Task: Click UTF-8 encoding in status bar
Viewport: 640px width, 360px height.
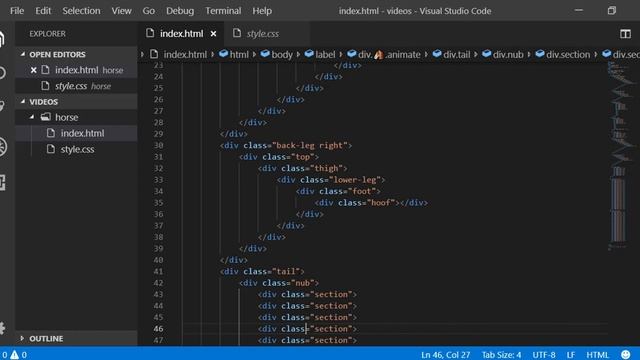Action: [544, 354]
